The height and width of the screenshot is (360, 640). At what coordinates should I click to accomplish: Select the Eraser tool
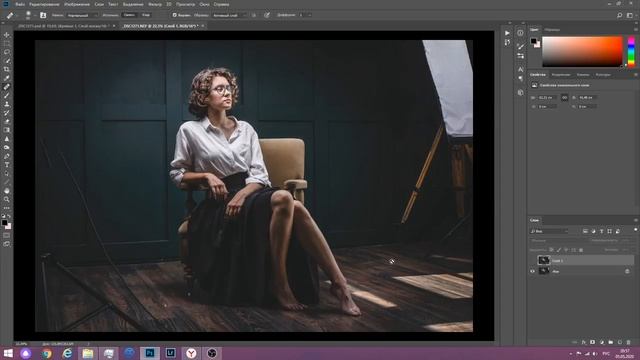(x=7, y=121)
